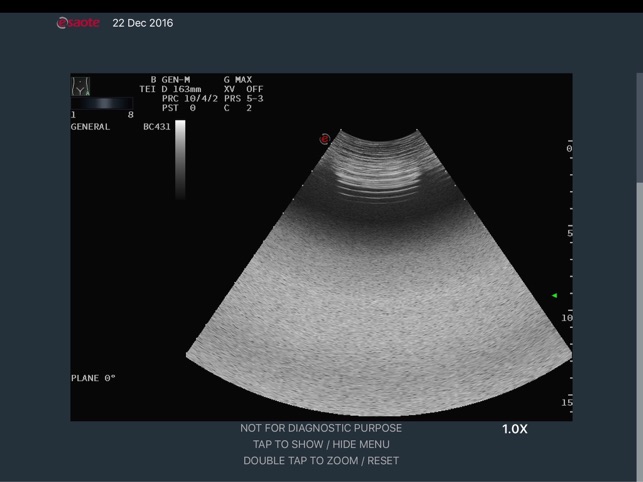643x482 pixels.
Task: Click the PRC 10/4/2 parameter text
Action: pos(190,98)
